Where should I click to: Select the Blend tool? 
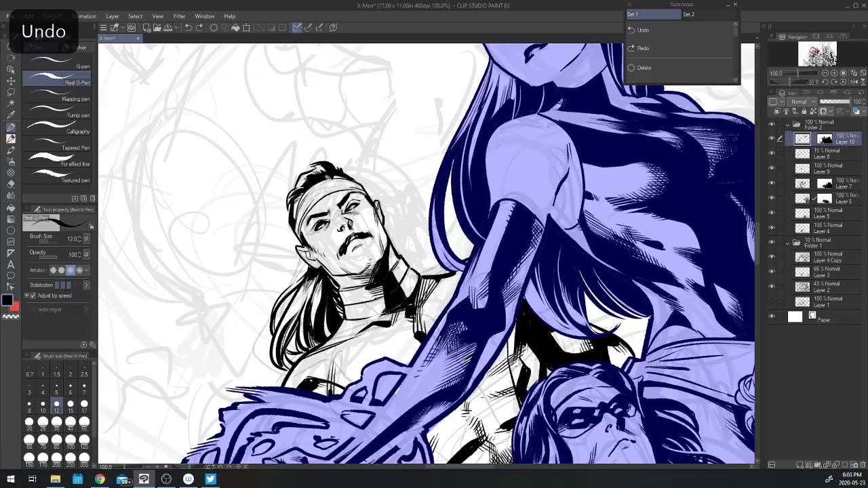pyautogui.click(x=11, y=196)
